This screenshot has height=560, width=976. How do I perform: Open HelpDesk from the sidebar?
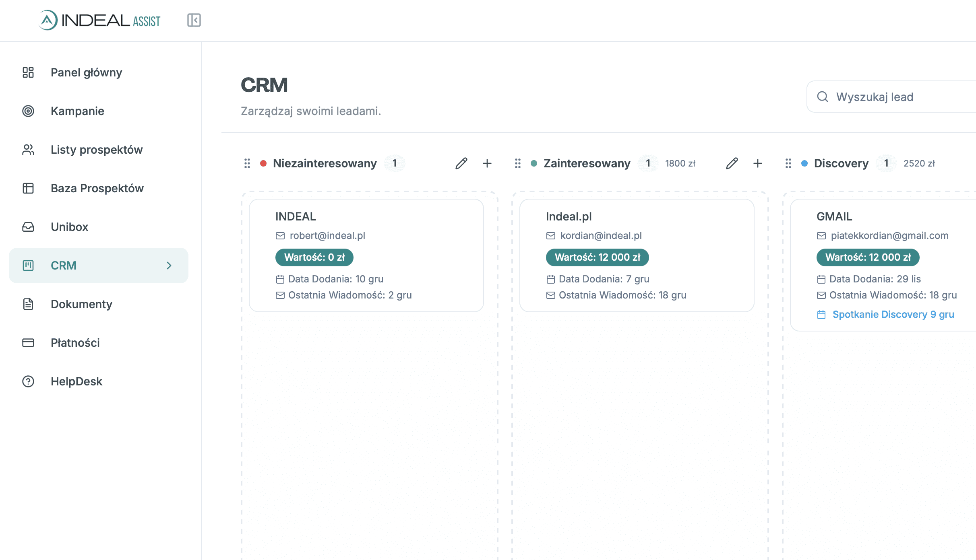click(77, 381)
